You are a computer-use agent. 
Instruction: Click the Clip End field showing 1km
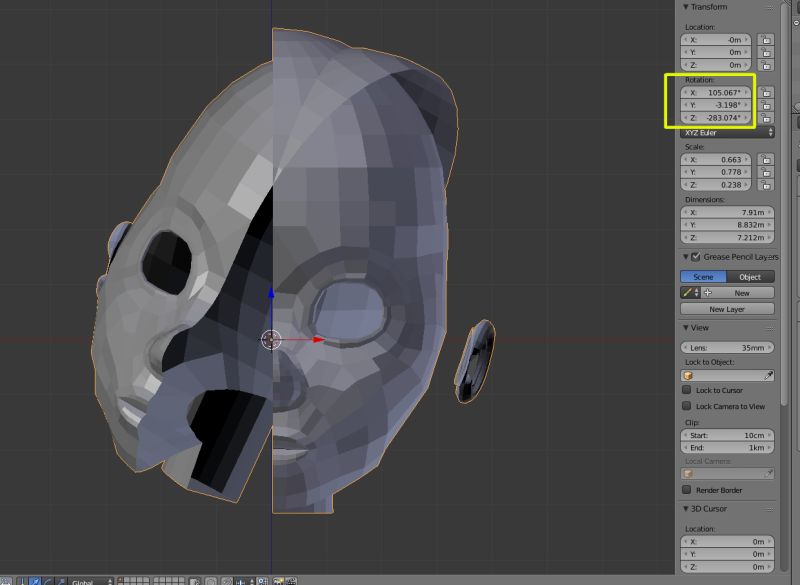click(x=727, y=447)
